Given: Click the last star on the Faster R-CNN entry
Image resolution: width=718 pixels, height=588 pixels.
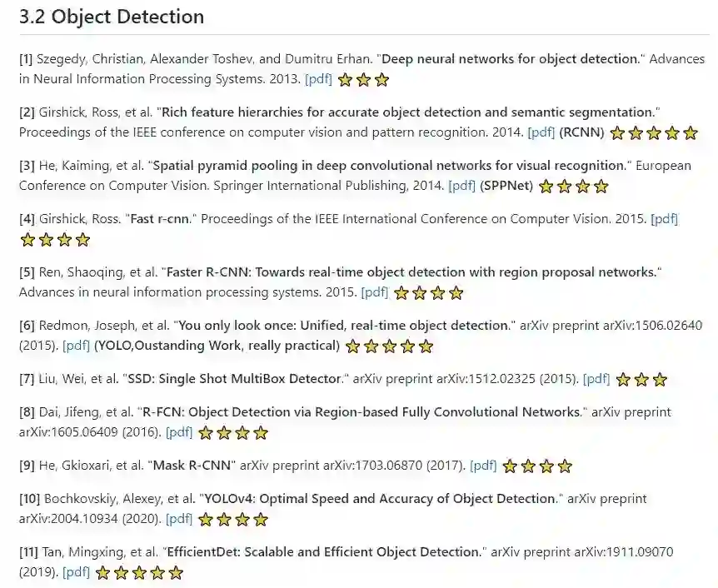Looking at the screenshot, I should (x=456, y=292).
